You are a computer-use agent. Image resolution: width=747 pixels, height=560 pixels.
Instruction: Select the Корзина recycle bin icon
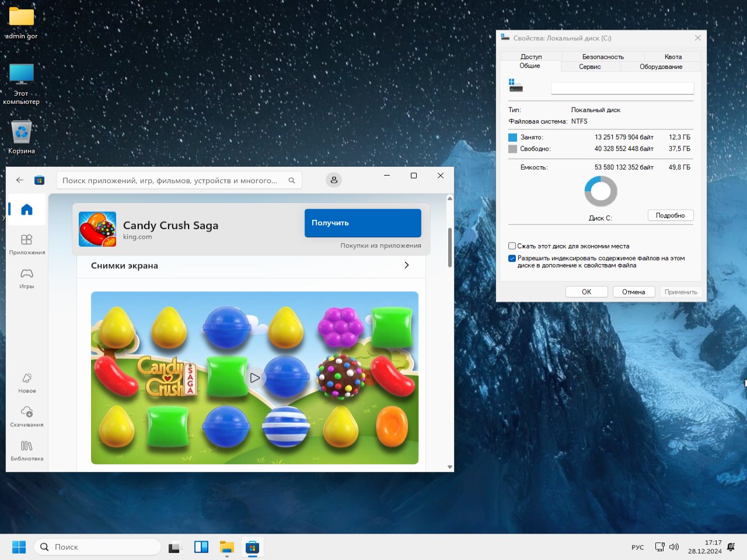(22, 137)
